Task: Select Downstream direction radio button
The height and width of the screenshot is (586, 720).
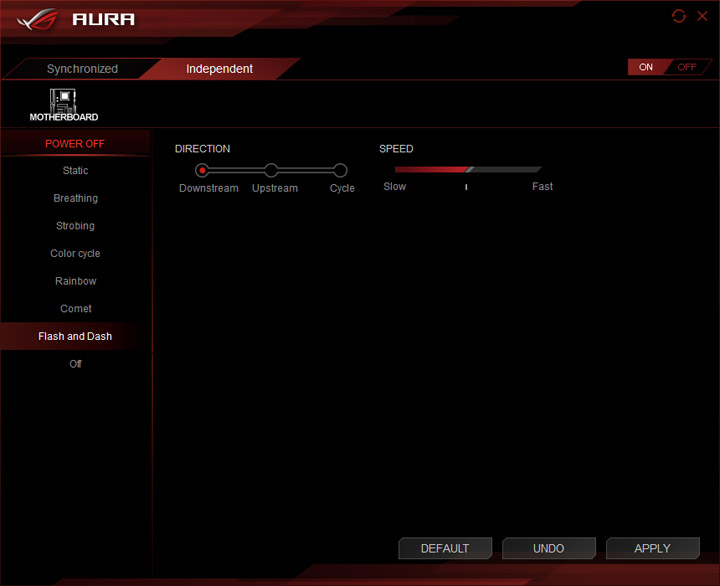Action: (202, 170)
